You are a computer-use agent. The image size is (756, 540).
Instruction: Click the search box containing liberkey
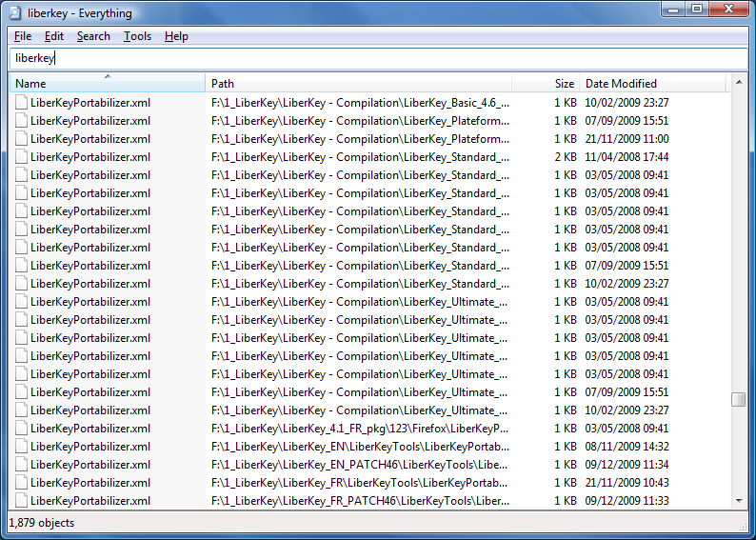[x=379, y=58]
